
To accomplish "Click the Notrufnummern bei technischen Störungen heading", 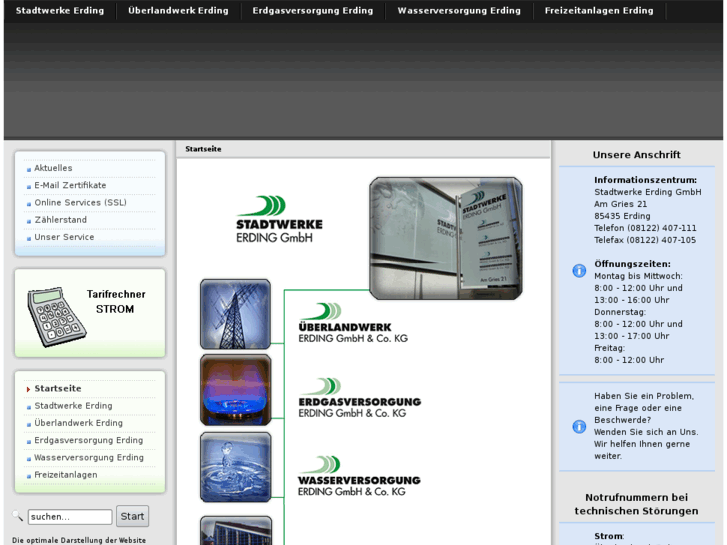I will click(x=636, y=504).
